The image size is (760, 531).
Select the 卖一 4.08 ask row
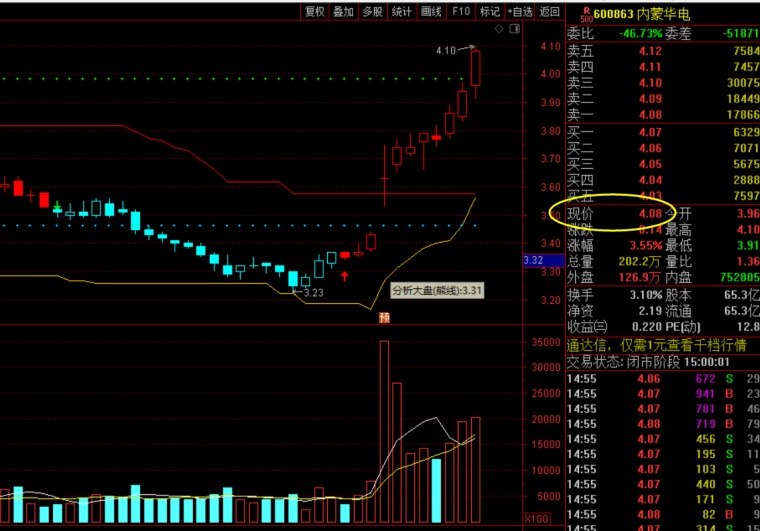tap(663, 115)
